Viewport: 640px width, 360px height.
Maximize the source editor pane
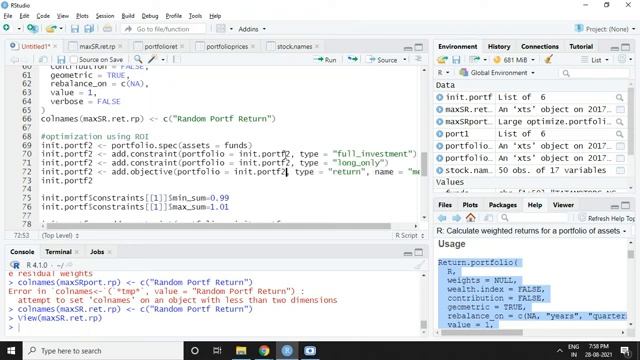(419, 47)
